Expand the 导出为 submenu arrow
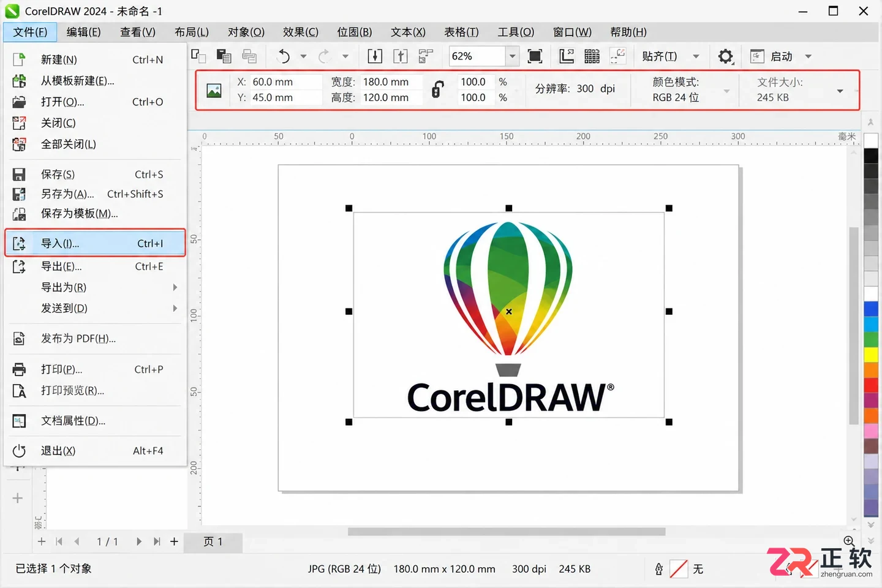 pos(175,287)
